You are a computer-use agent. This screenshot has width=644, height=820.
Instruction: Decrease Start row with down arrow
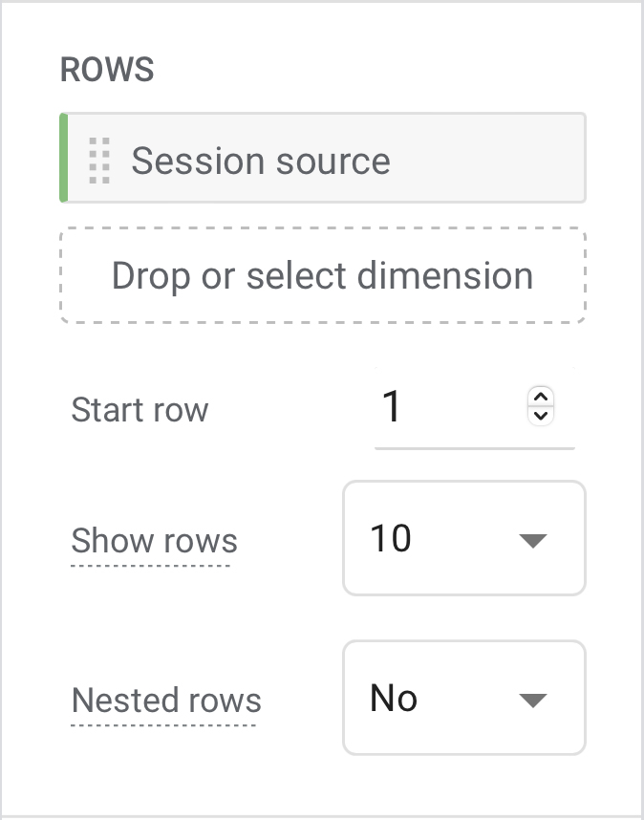(x=541, y=416)
